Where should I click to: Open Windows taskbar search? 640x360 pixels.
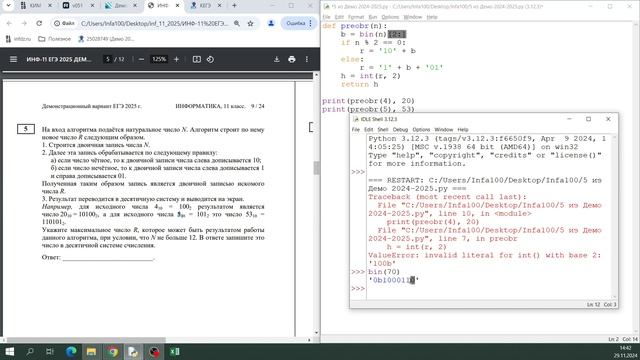pos(30,351)
